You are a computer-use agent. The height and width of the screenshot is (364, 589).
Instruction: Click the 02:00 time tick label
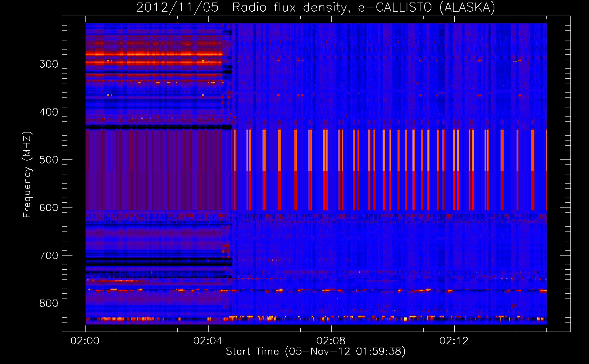(x=85, y=341)
